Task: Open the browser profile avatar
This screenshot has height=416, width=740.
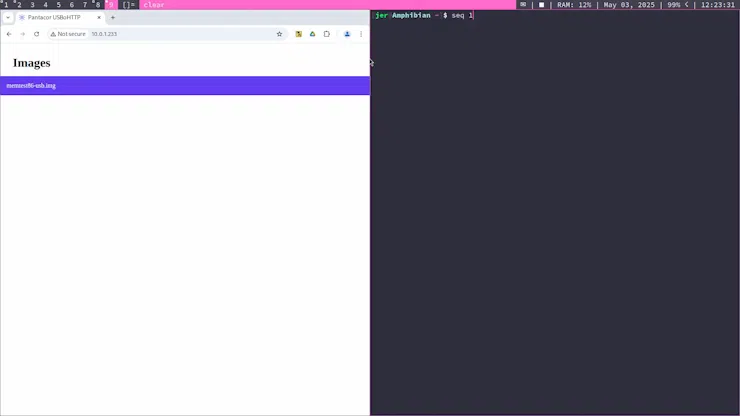Action: (347, 34)
